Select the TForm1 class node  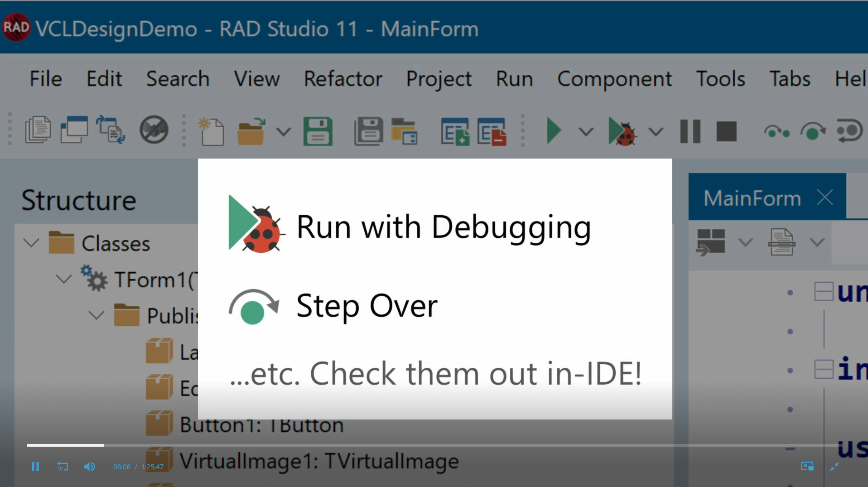(x=139, y=279)
